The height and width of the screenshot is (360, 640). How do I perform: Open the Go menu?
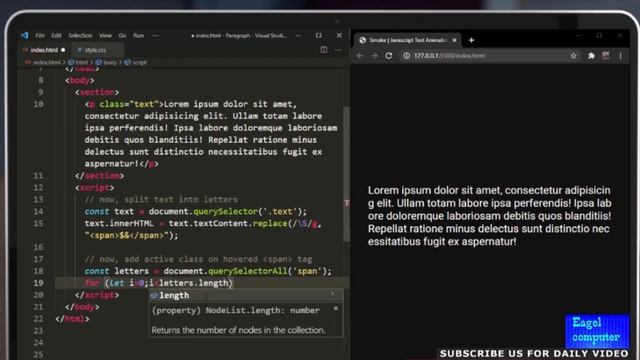[x=122, y=36]
